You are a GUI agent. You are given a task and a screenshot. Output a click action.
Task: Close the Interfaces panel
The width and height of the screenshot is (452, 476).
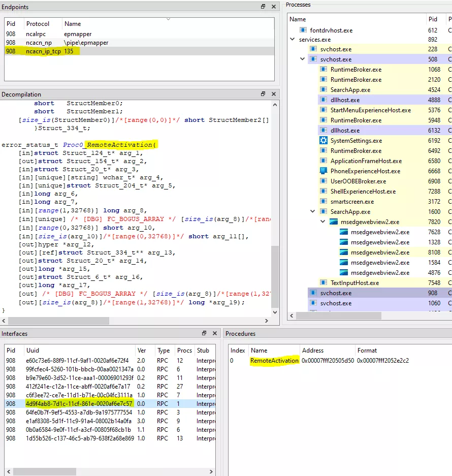(x=215, y=333)
